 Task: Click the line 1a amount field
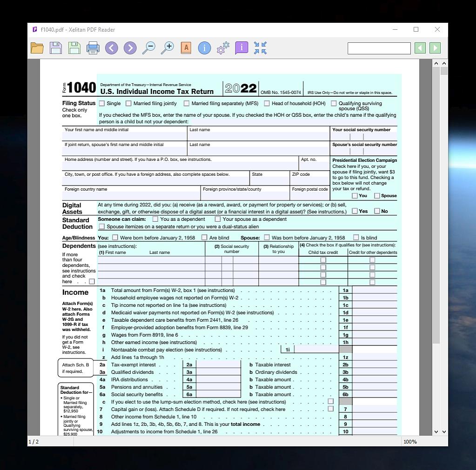point(375,290)
